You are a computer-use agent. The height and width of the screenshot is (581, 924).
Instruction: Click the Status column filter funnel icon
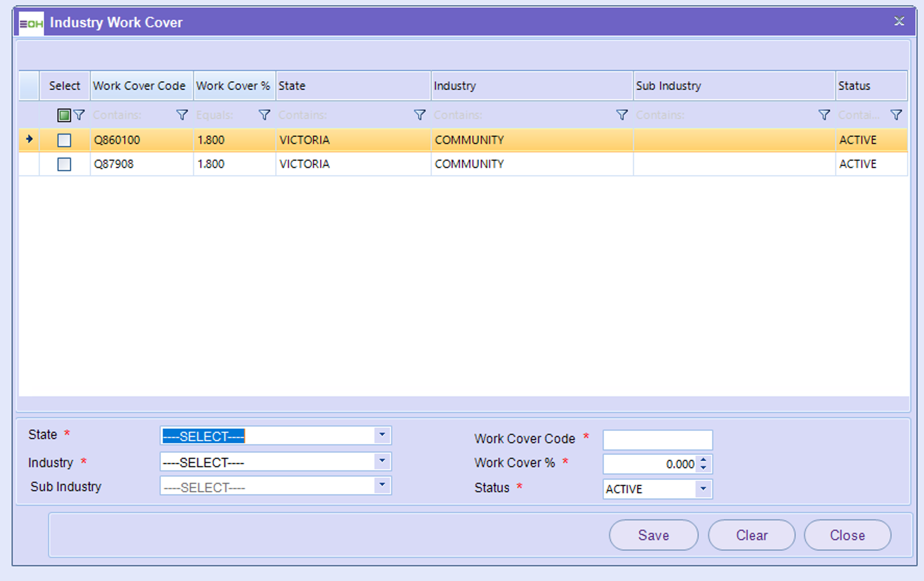tap(896, 115)
